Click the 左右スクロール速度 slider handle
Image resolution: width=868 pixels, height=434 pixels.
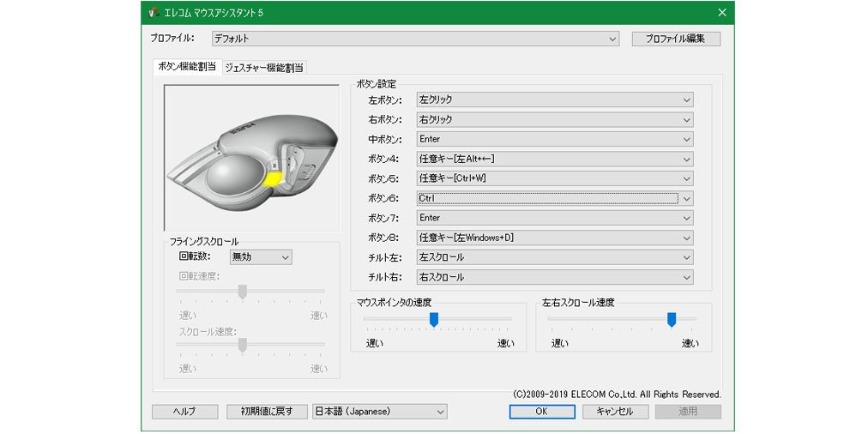point(672,319)
